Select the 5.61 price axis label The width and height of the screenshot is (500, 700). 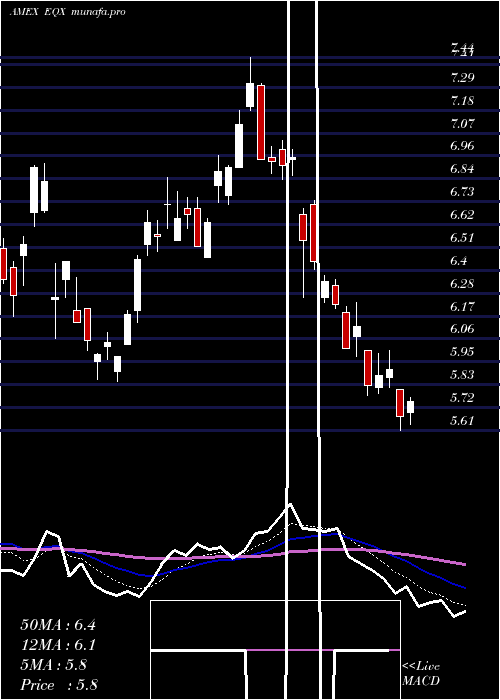tap(462, 421)
